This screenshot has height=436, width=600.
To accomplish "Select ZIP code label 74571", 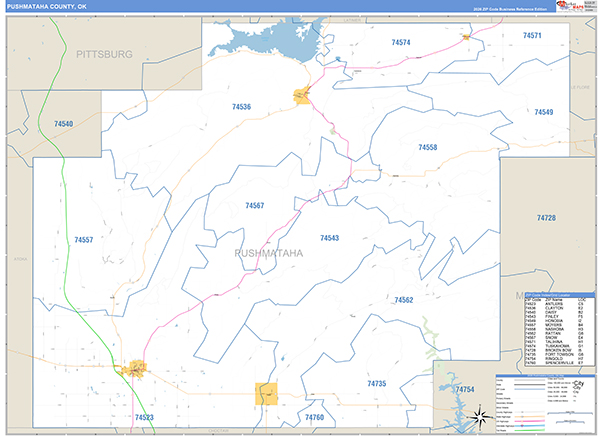I will 532,36.
